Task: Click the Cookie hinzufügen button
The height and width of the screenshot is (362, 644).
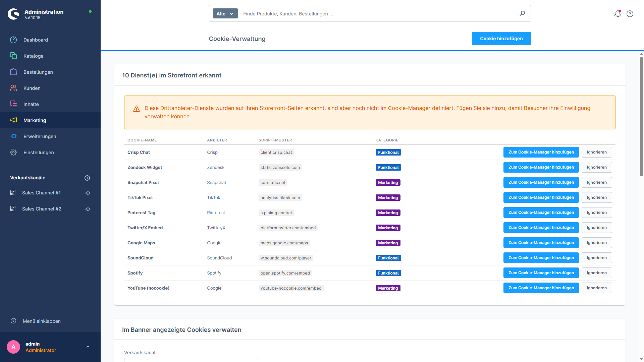Action: [501, 39]
